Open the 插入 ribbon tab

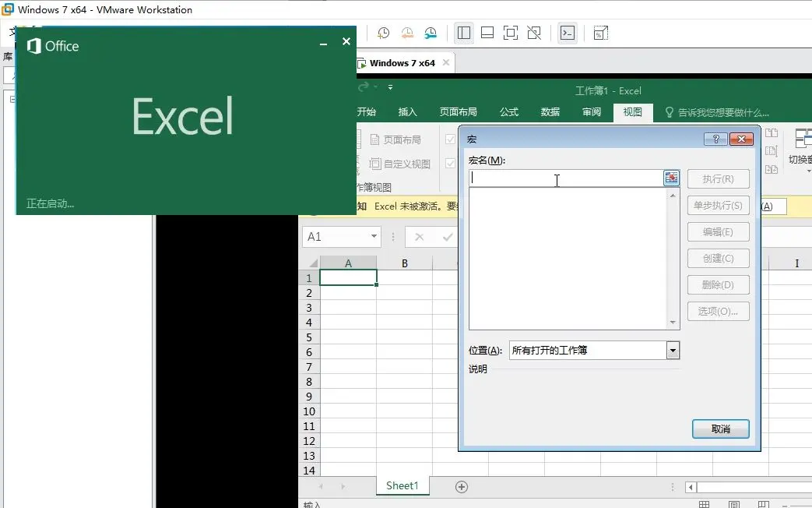(x=407, y=112)
